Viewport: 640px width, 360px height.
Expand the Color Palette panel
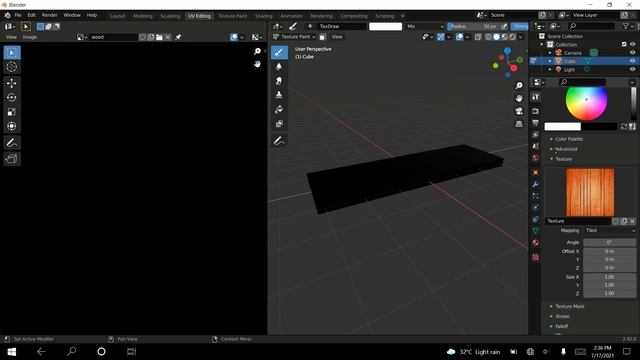[569, 139]
